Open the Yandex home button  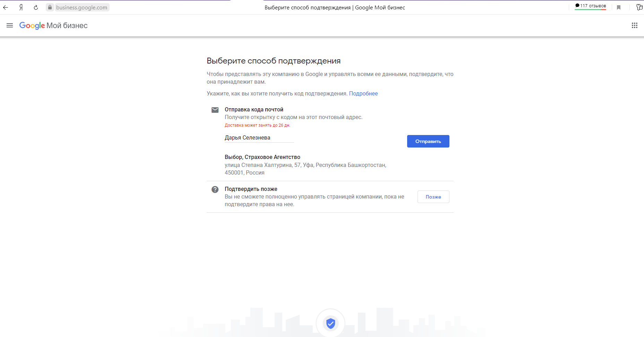coord(21,7)
